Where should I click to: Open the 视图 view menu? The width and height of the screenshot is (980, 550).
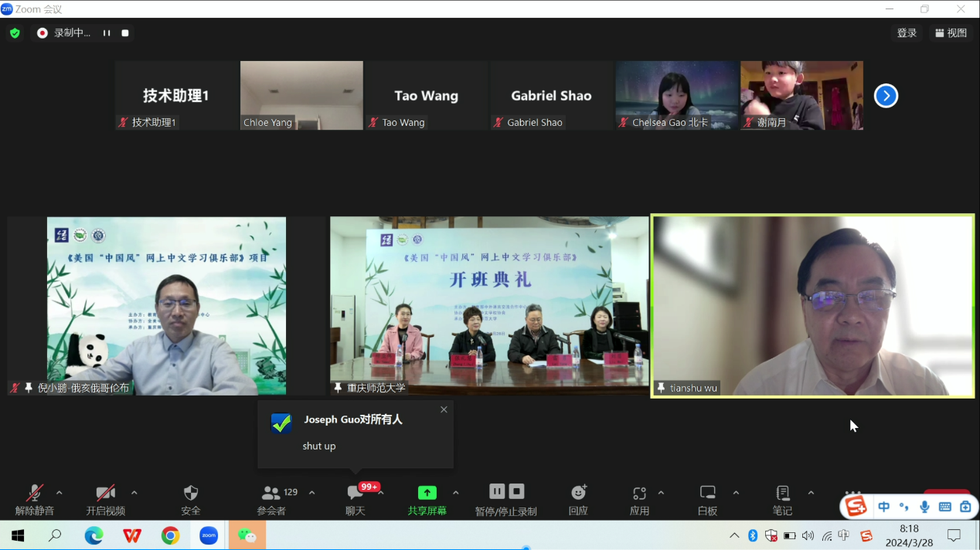coord(951,33)
